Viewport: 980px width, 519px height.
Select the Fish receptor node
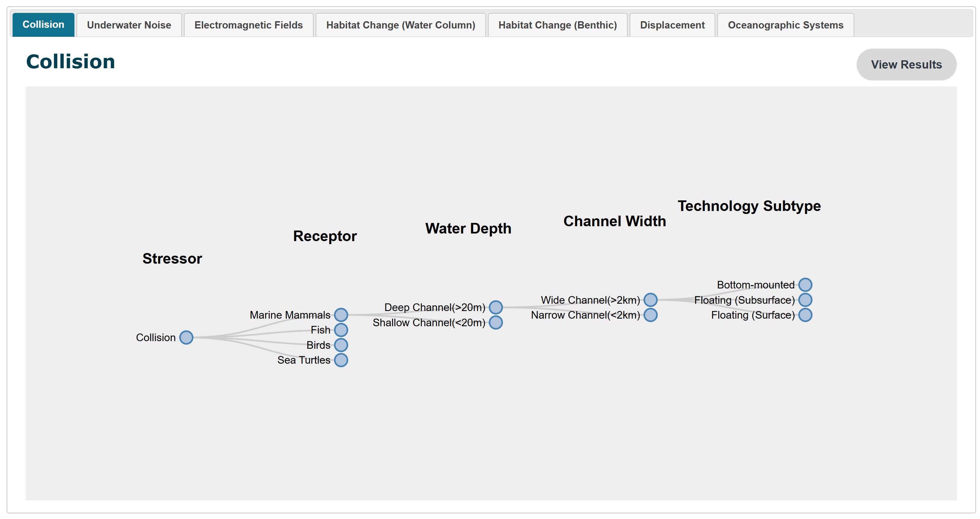coord(341,330)
